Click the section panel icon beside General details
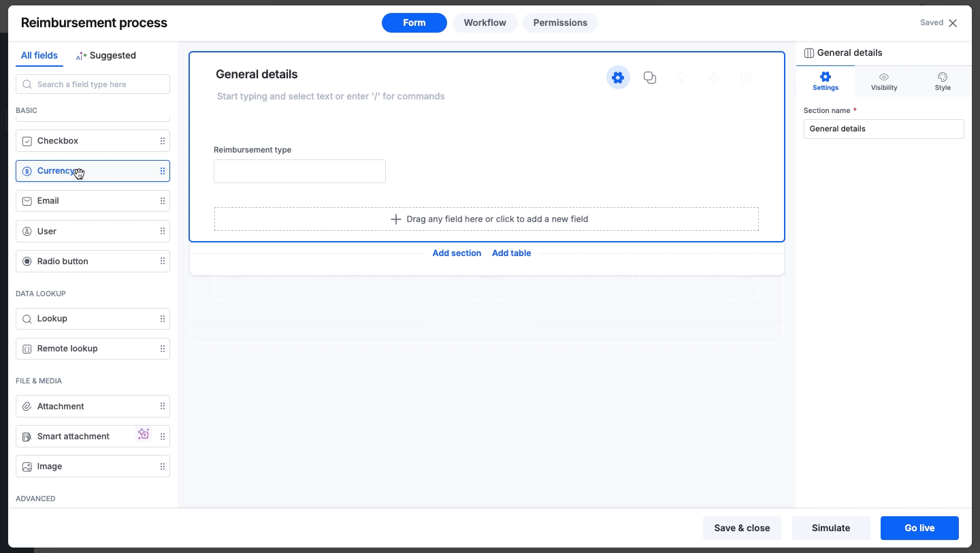980x553 pixels. (809, 52)
